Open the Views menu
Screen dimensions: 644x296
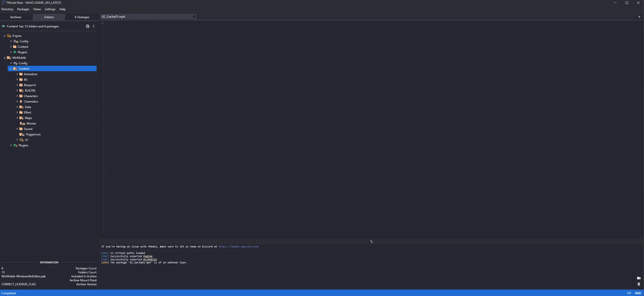(37, 9)
